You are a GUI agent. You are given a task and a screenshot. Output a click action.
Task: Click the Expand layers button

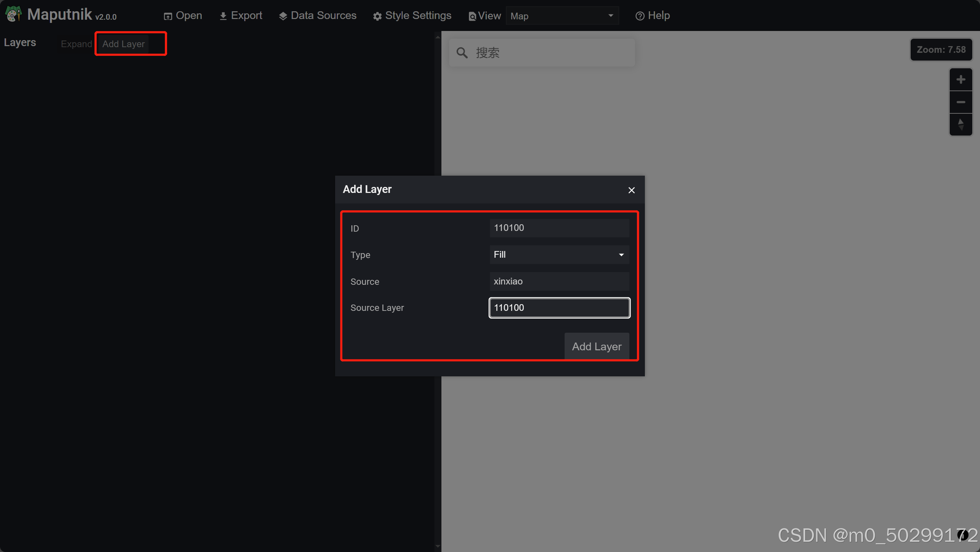[76, 44]
